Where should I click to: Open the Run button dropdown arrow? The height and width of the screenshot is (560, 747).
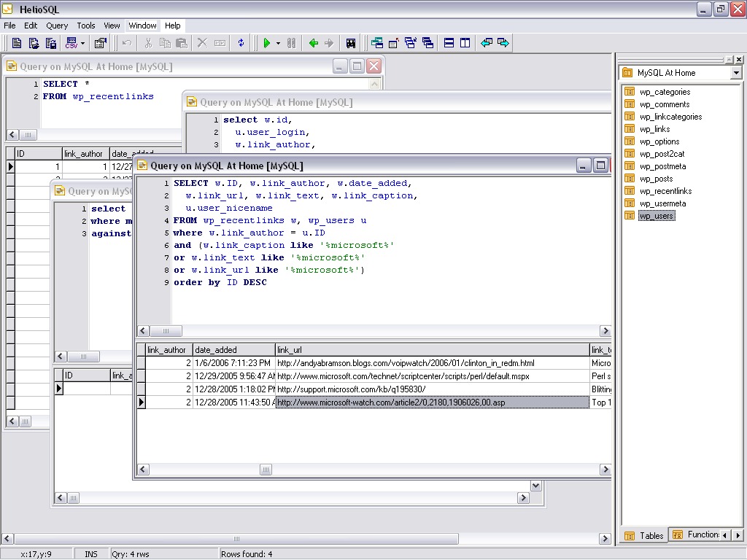click(x=278, y=44)
